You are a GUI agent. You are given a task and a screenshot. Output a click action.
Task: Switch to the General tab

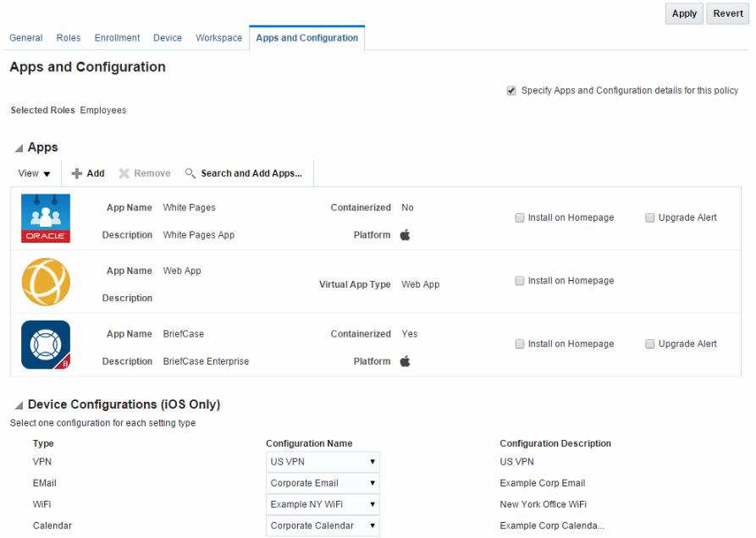click(x=26, y=38)
